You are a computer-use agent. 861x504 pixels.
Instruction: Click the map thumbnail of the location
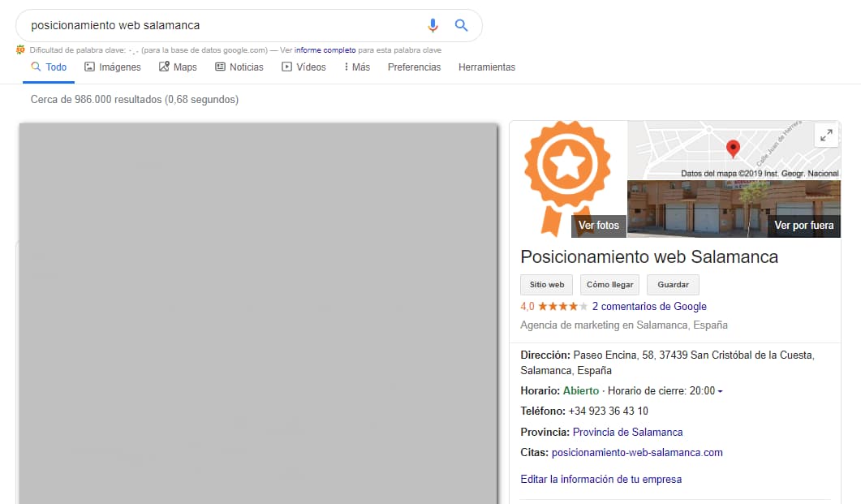click(x=734, y=150)
